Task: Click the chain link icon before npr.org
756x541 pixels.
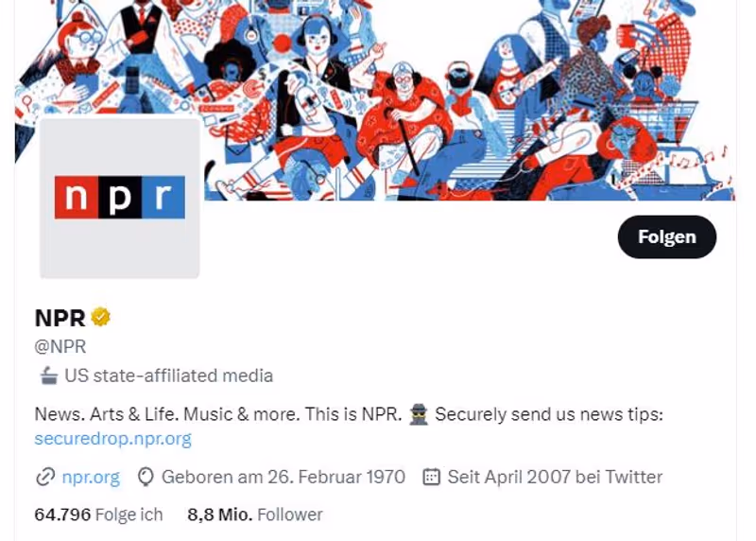Action: 44,478
